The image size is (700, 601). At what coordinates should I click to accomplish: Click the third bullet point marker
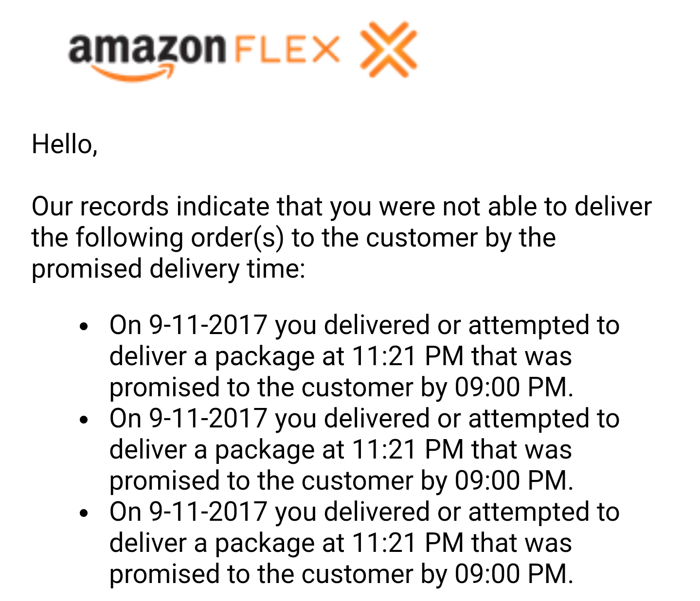pos(85,513)
